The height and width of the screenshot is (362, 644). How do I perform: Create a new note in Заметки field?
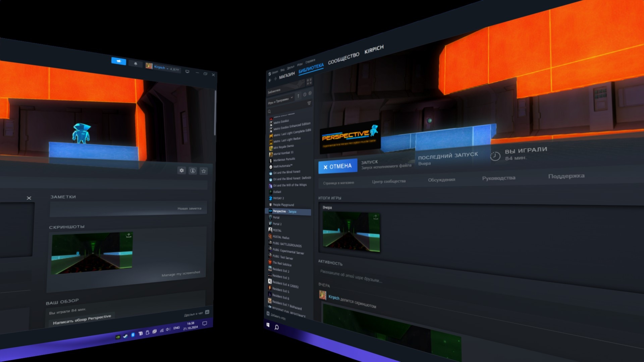pyautogui.click(x=128, y=208)
